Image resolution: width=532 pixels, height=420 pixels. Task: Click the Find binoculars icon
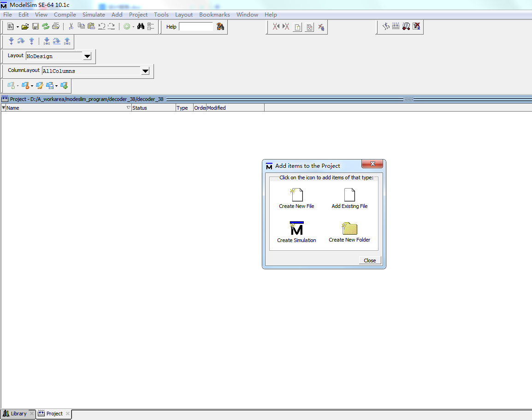pos(141,26)
